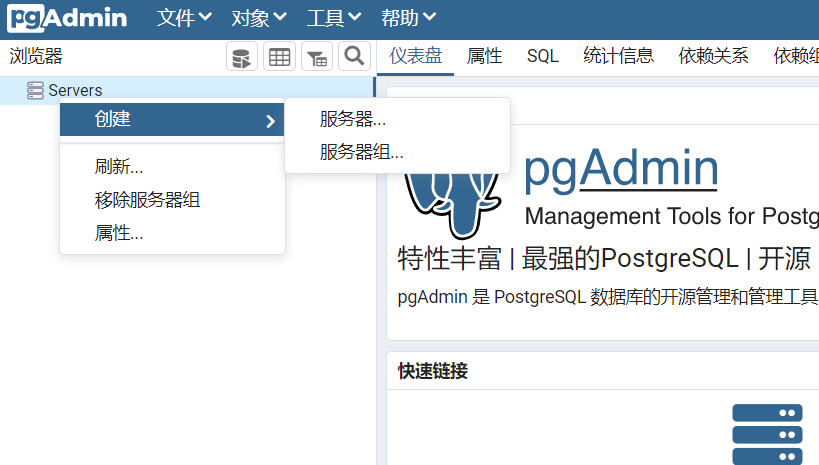Select 服务器... from the create submenu

click(x=353, y=120)
